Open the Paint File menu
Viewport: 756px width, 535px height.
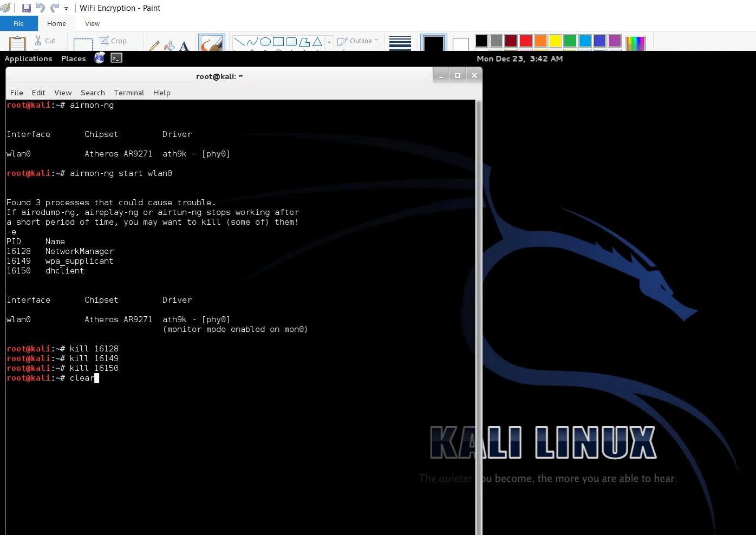tap(18, 23)
